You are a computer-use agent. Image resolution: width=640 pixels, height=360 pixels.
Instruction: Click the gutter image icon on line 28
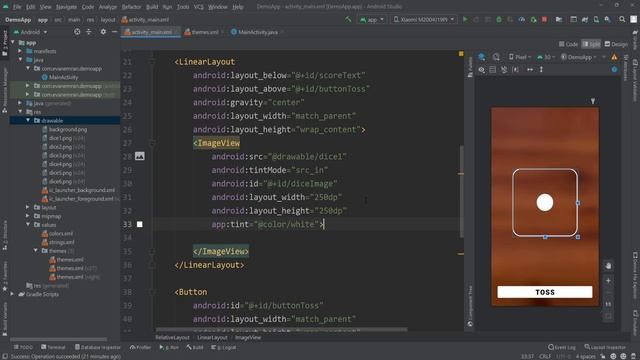(140, 156)
